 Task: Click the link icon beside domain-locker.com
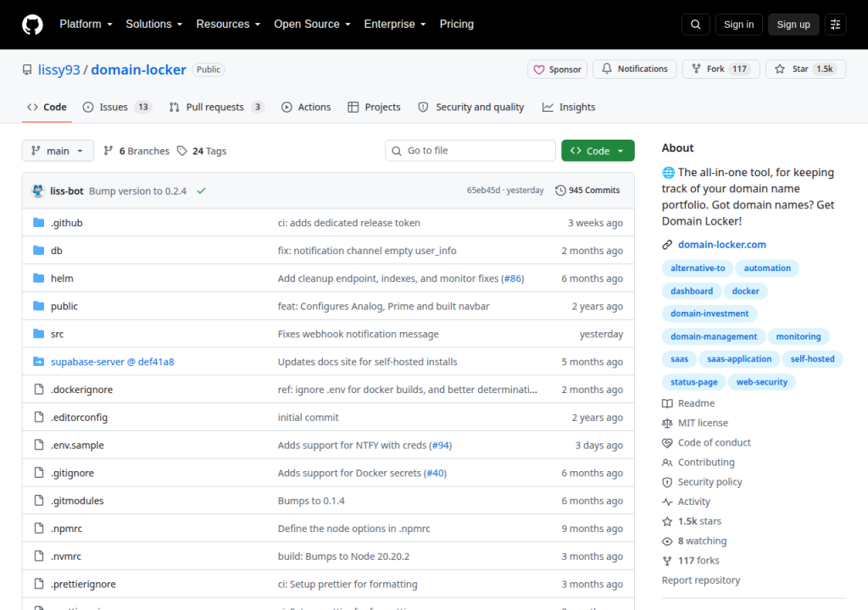point(667,245)
